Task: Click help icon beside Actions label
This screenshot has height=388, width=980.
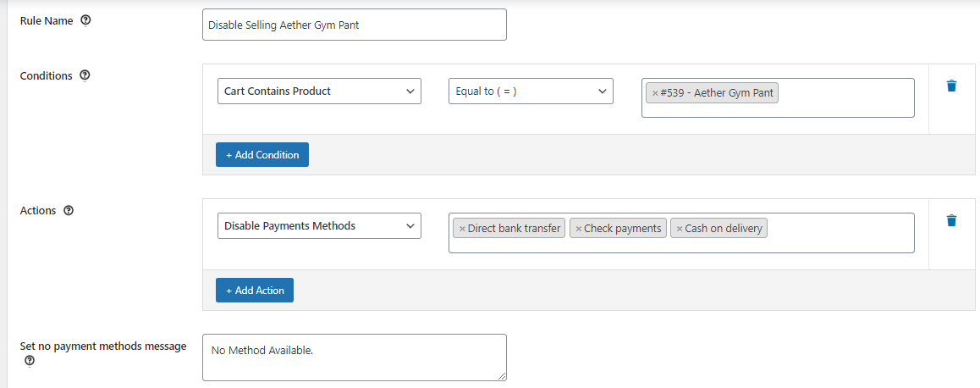Action: tap(69, 210)
